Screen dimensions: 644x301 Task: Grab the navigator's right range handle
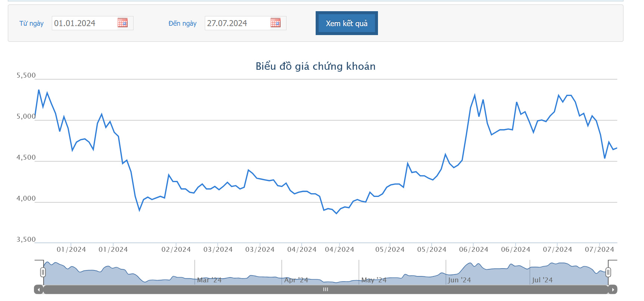[x=608, y=272]
